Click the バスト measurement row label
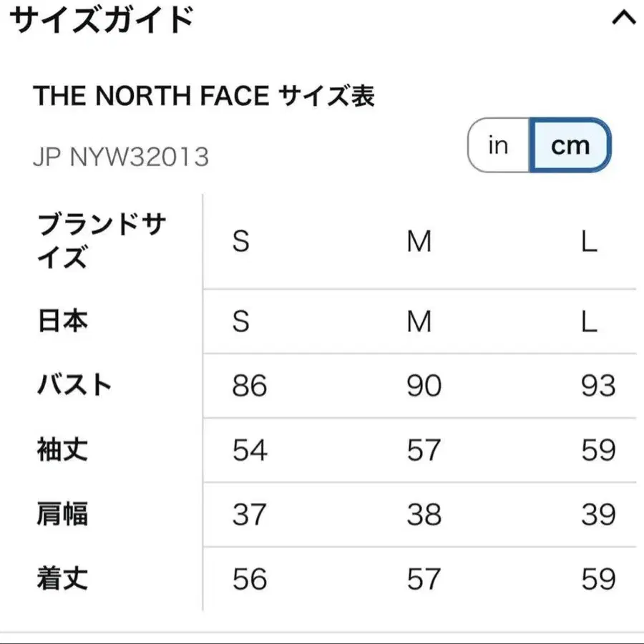Screen dimensions: 644x644 point(74,386)
